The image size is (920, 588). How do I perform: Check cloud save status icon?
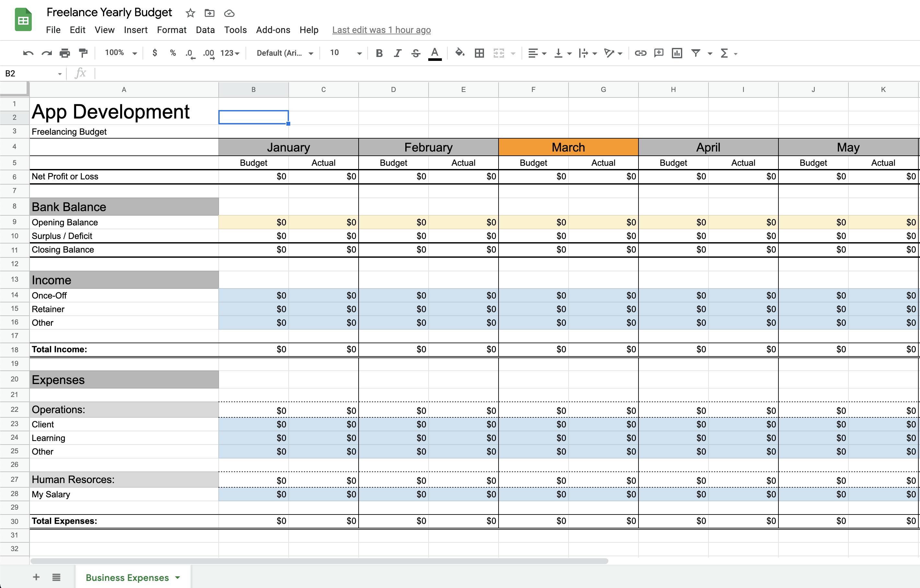pos(229,13)
